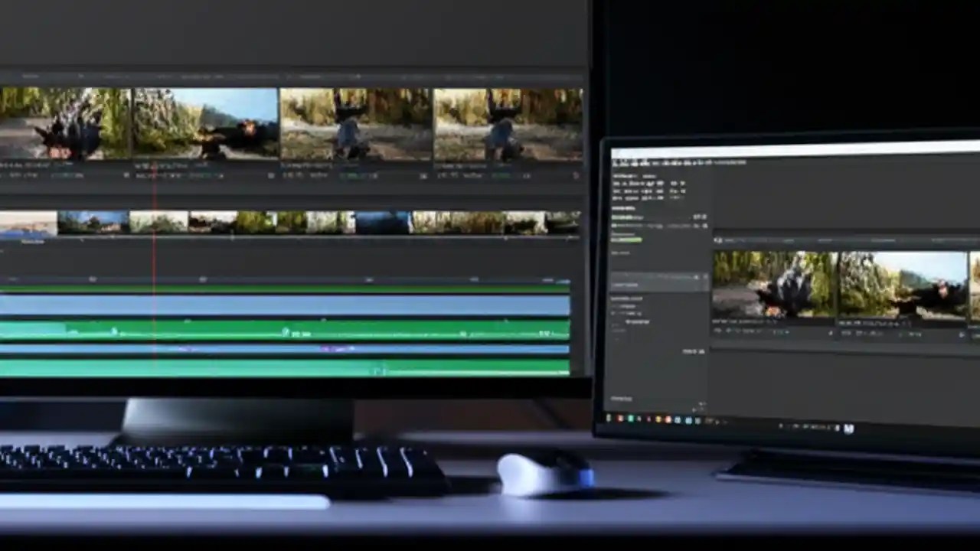Click the apply button in the right panel
Screen dimensions: 980x551
tap(693, 350)
